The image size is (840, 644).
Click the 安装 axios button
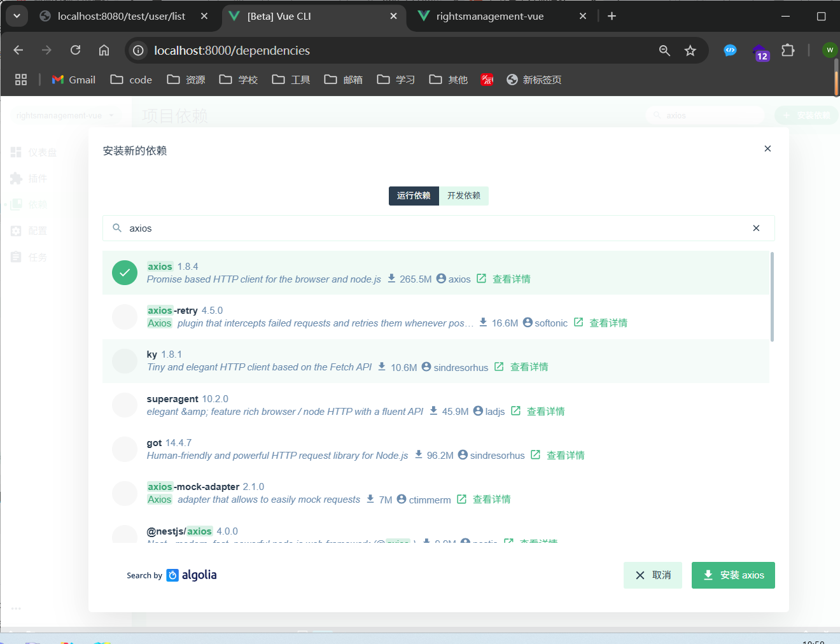pyautogui.click(x=733, y=575)
